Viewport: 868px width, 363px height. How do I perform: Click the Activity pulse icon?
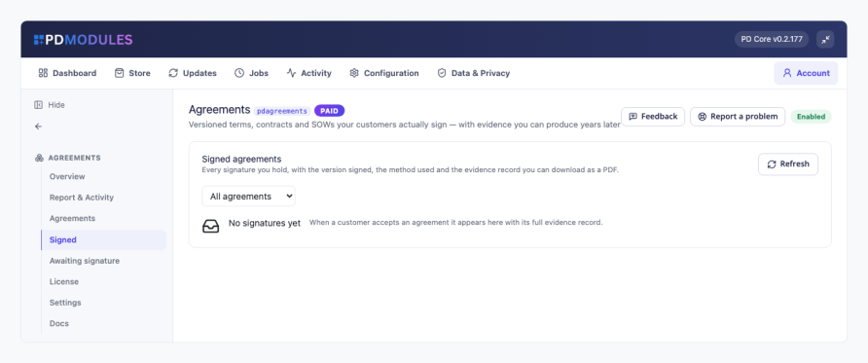coord(291,73)
